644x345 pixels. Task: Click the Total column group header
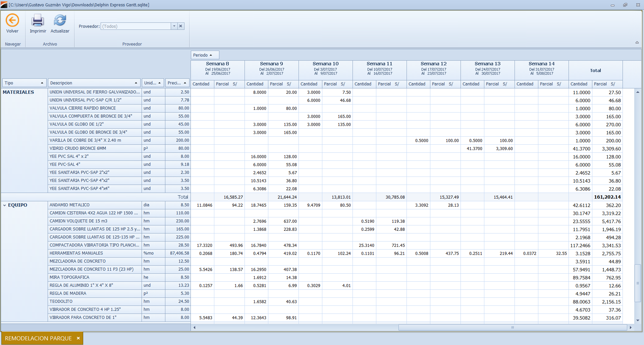coord(595,70)
